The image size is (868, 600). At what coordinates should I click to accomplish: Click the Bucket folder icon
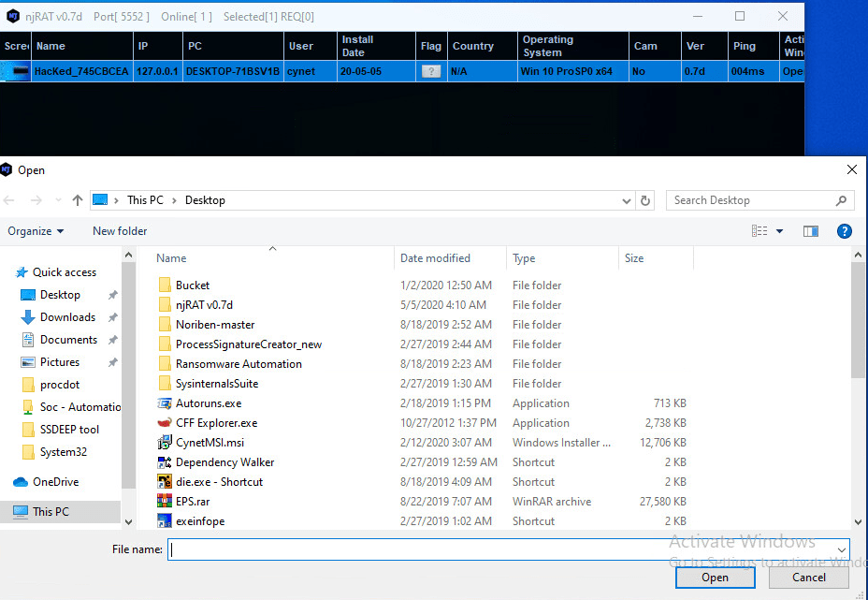165,285
